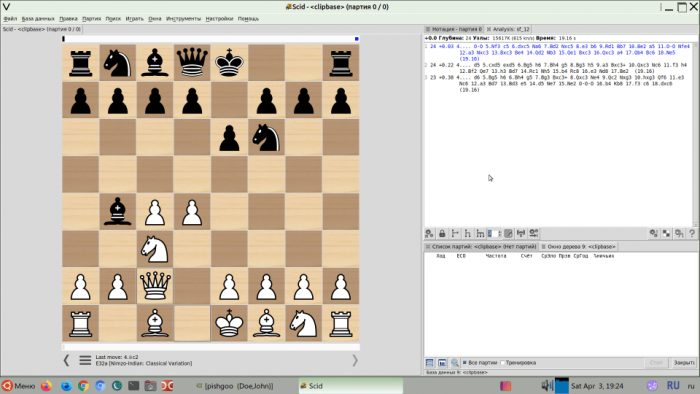
Task: Click the black bishop on b4
Action: point(117,211)
